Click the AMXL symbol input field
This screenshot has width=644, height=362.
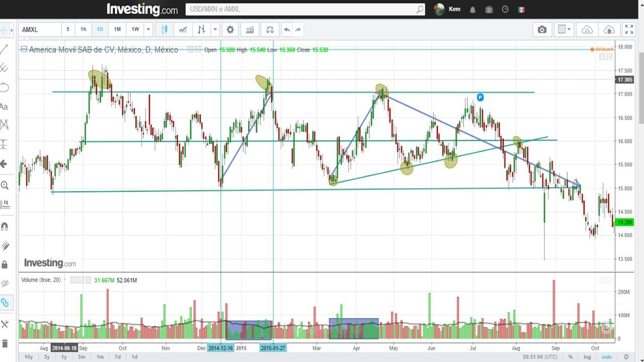pos(40,30)
